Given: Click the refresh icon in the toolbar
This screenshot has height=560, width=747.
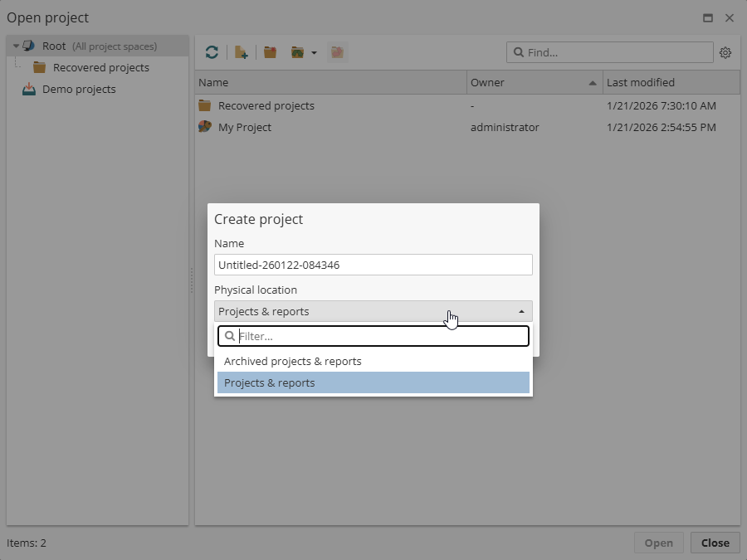Looking at the screenshot, I should click(x=212, y=52).
